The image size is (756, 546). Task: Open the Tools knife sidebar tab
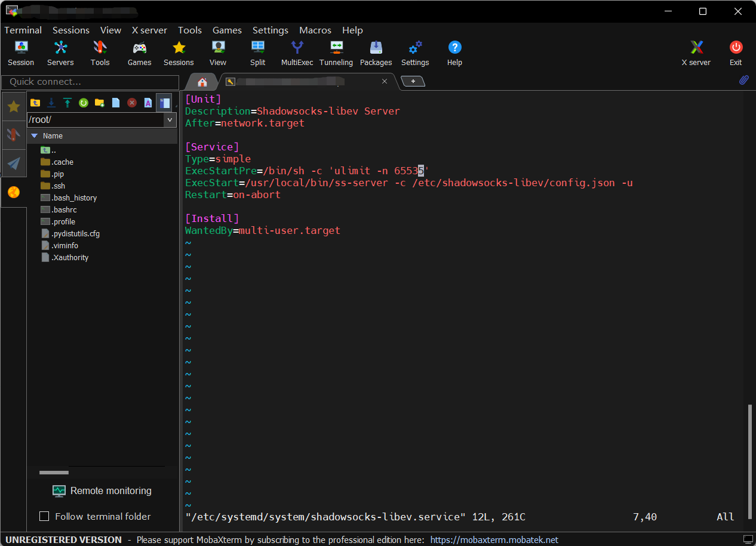tap(14, 135)
